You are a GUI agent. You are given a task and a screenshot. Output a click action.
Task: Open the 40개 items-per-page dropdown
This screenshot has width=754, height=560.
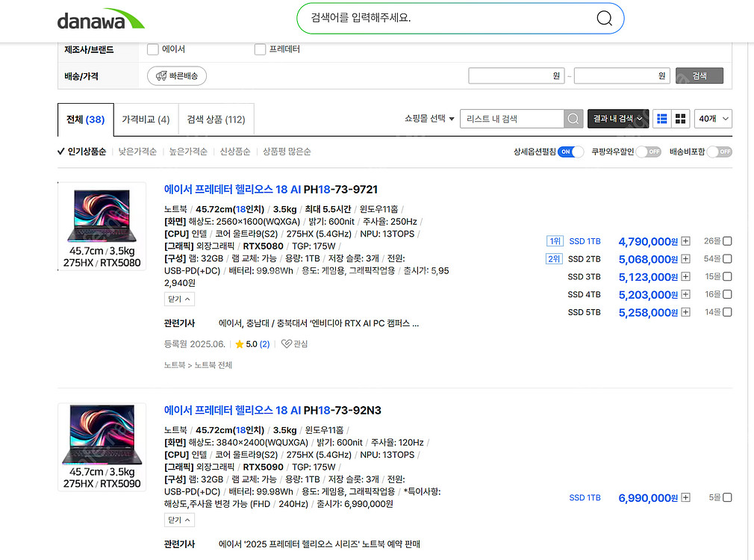tap(713, 119)
